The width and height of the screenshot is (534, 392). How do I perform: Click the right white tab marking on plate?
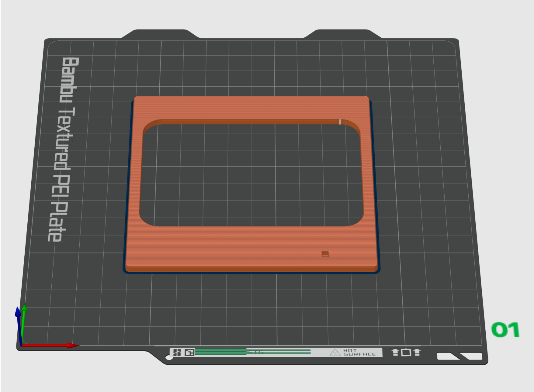click(472, 356)
